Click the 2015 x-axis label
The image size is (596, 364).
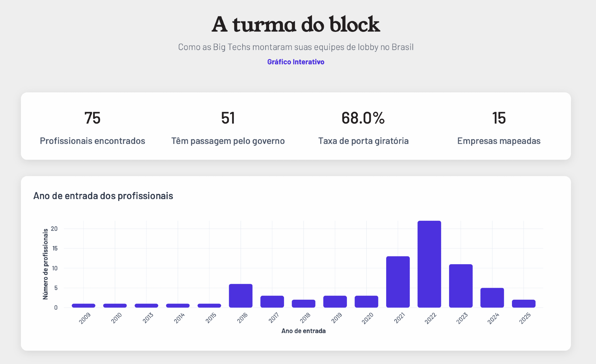[x=211, y=318]
